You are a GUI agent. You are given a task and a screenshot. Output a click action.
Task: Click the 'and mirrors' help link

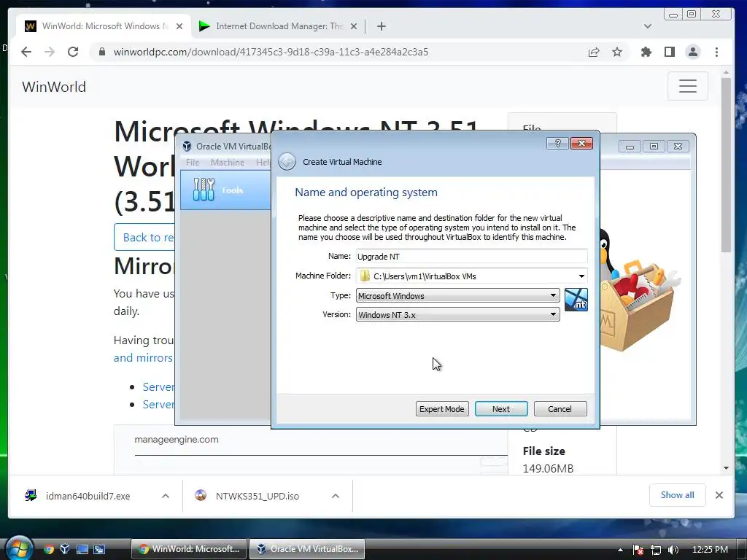pos(143,357)
